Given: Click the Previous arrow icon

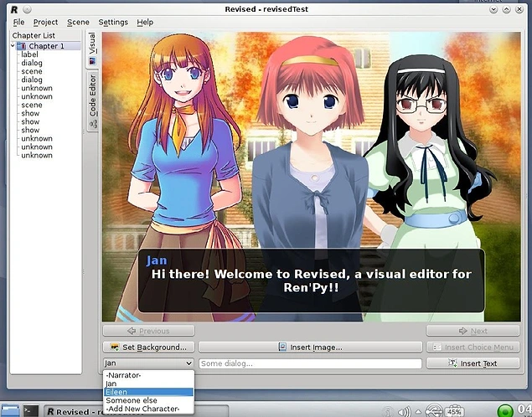Looking at the screenshot, I should (x=132, y=331).
